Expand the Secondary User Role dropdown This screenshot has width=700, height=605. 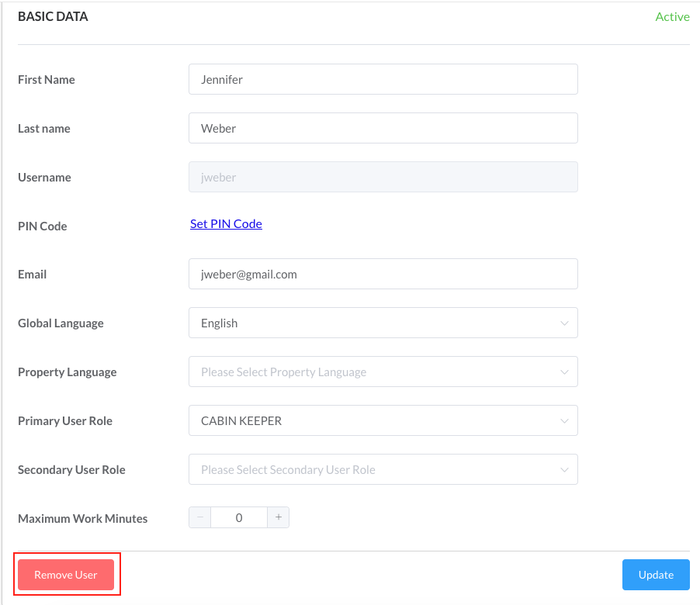(x=383, y=469)
